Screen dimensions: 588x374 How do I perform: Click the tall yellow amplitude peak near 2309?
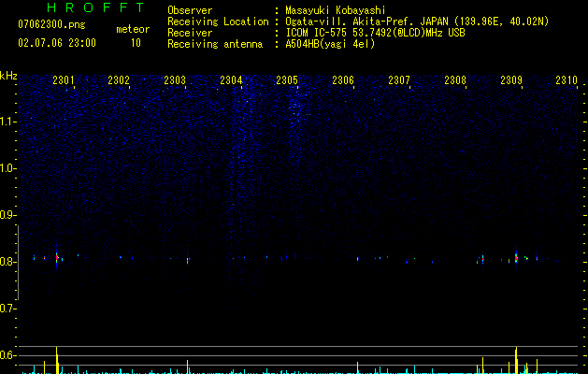pos(516,360)
